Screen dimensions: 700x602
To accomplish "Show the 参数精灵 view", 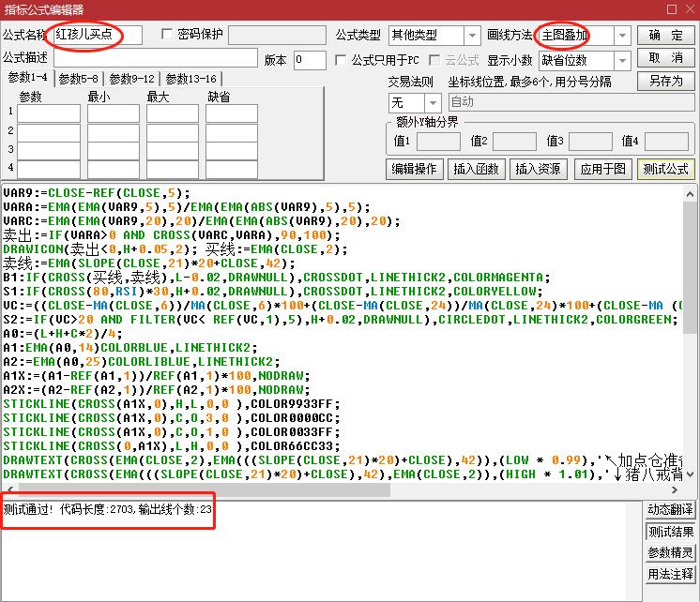I will (x=670, y=553).
